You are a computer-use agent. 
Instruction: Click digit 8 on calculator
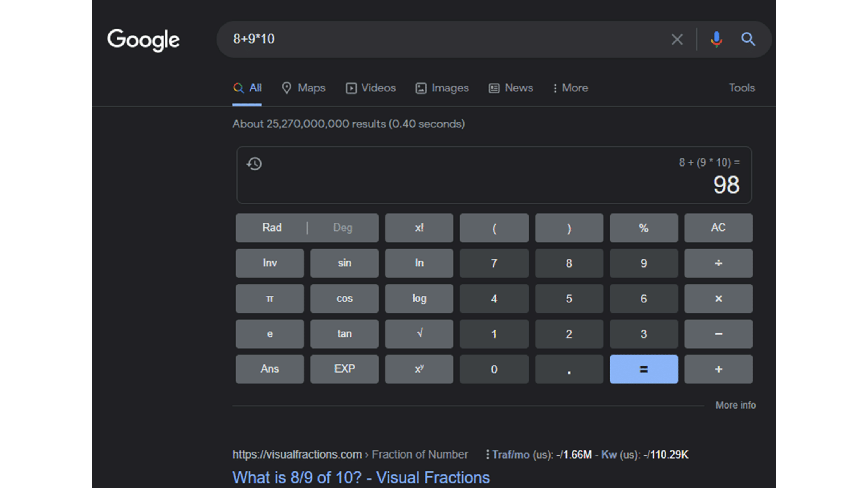(569, 263)
